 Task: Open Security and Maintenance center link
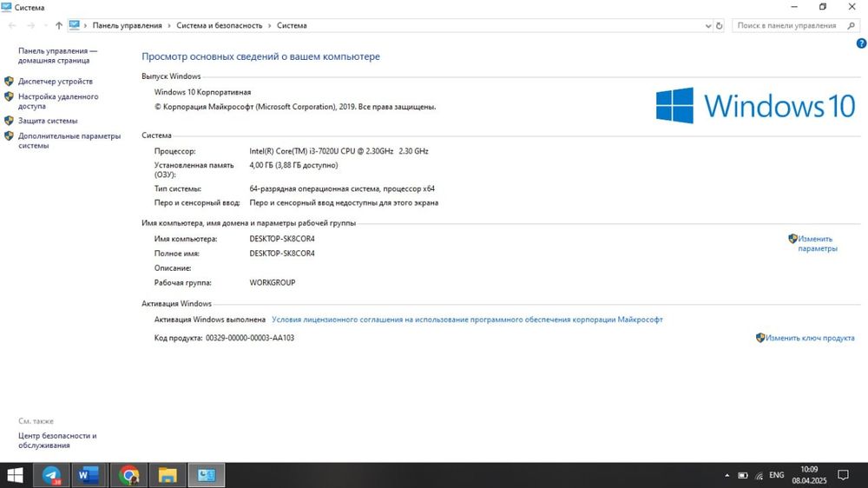(x=57, y=440)
